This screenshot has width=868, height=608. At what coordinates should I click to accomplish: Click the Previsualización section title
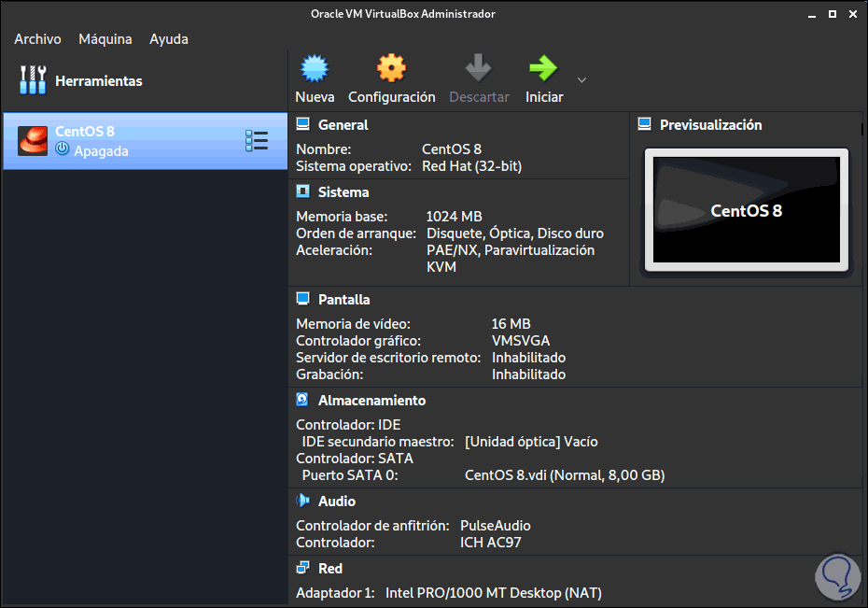tap(710, 124)
